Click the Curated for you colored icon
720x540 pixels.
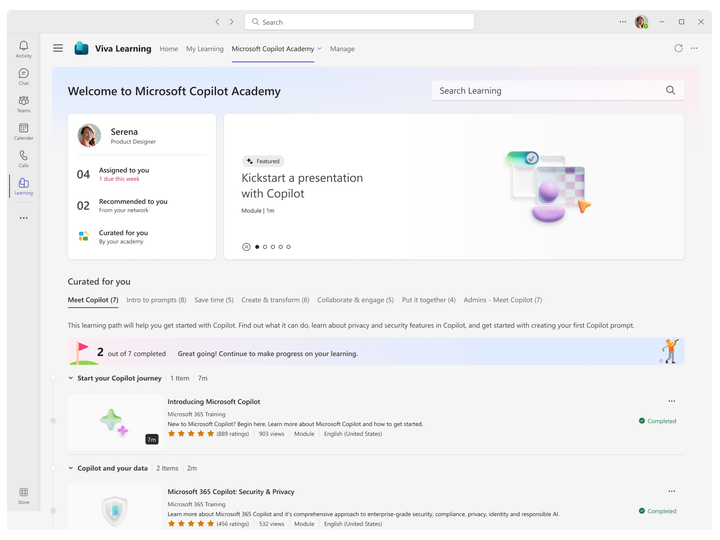(84, 236)
